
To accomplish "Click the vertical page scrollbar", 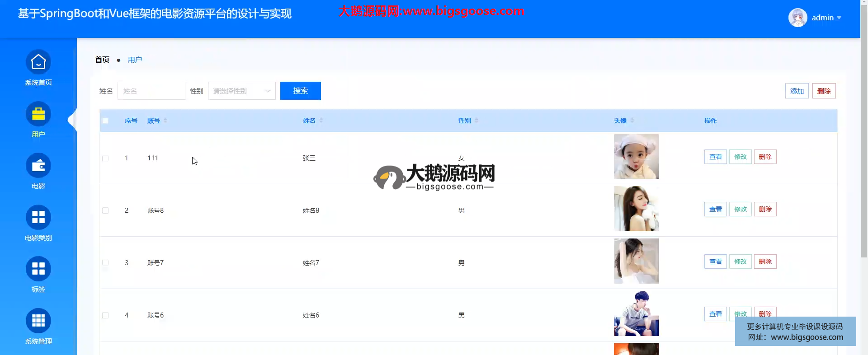I will (864, 135).
